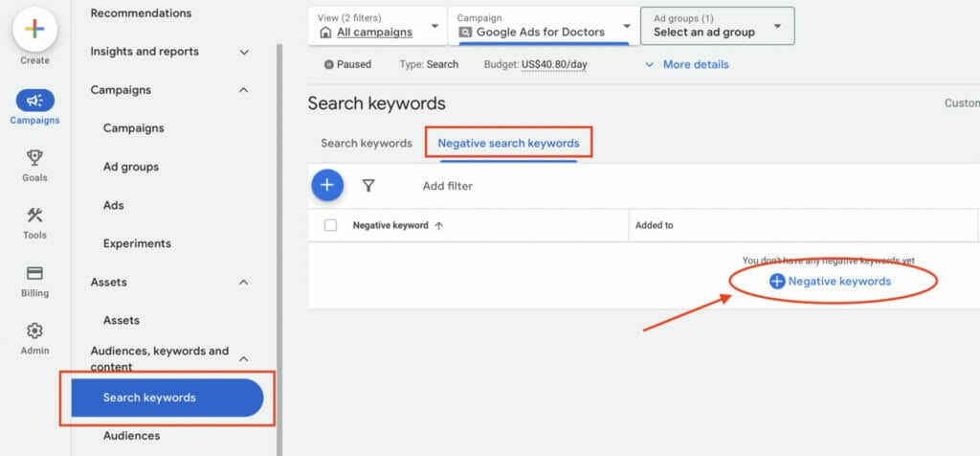Expand More details for the campaign

(686, 64)
